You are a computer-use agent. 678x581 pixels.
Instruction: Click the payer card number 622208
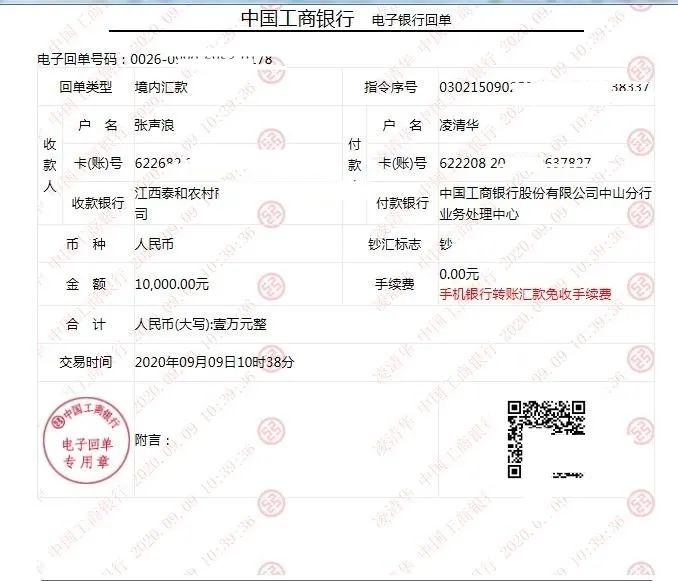515,163
